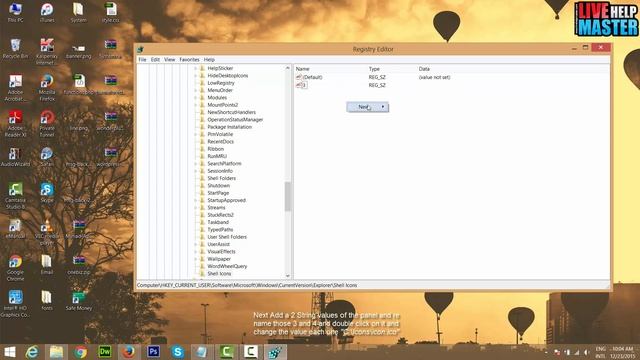Open the New submenu in the context menu

click(367, 107)
